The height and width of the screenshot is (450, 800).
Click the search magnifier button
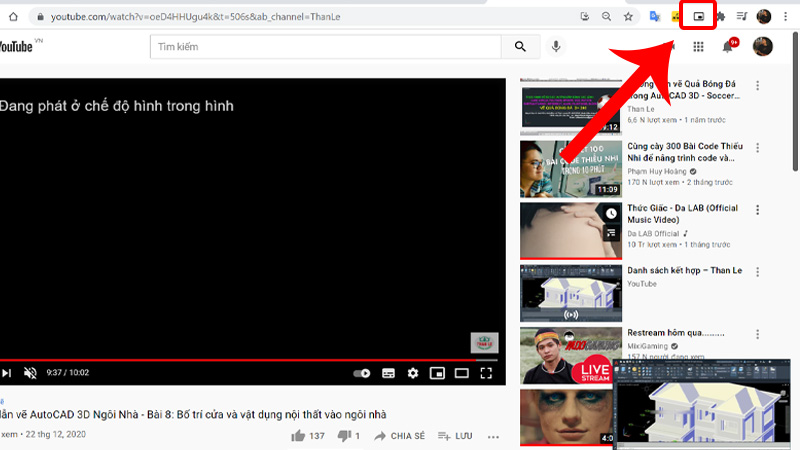pos(520,46)
